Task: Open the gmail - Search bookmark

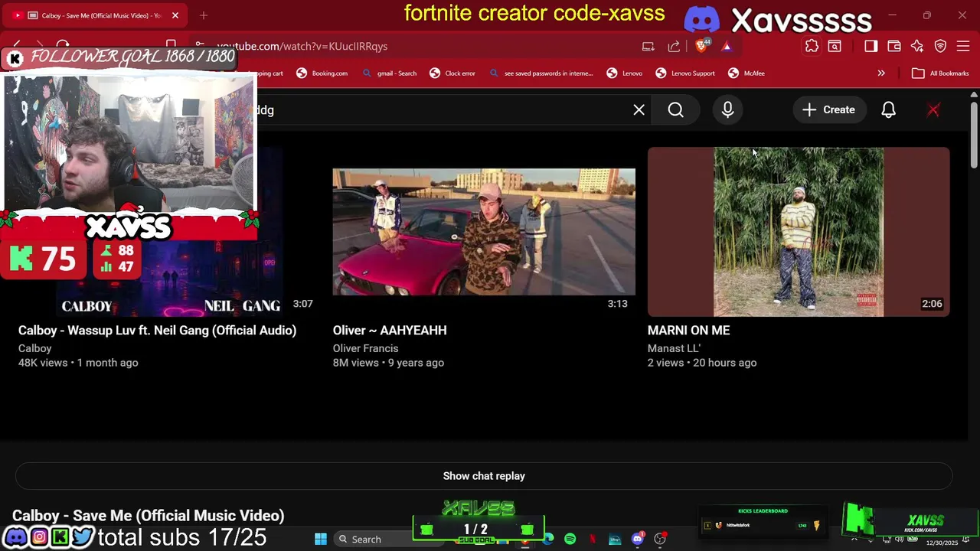Action: [390, 73]
